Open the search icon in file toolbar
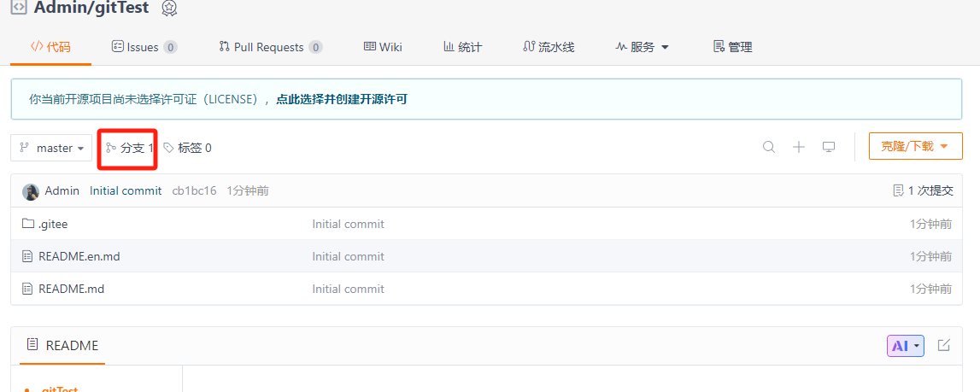This screenshot has height=392, width=980. (x=769, y=147)
